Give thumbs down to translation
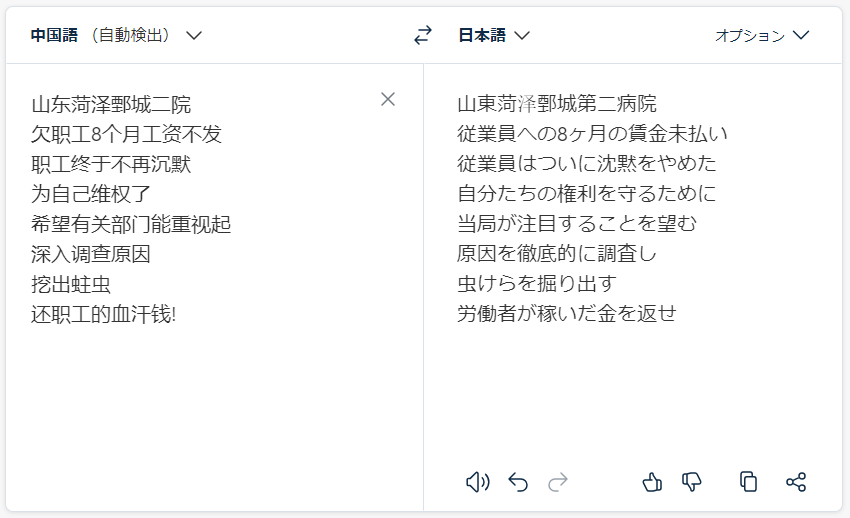 pyautogui.click(x=691, y=482)
